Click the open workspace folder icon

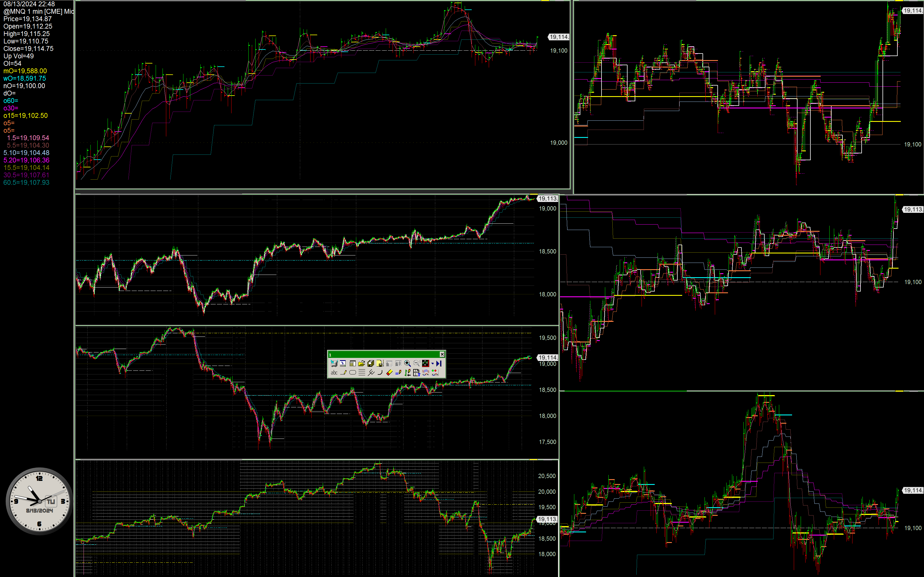pyautogui.click(x=362, y=364)
